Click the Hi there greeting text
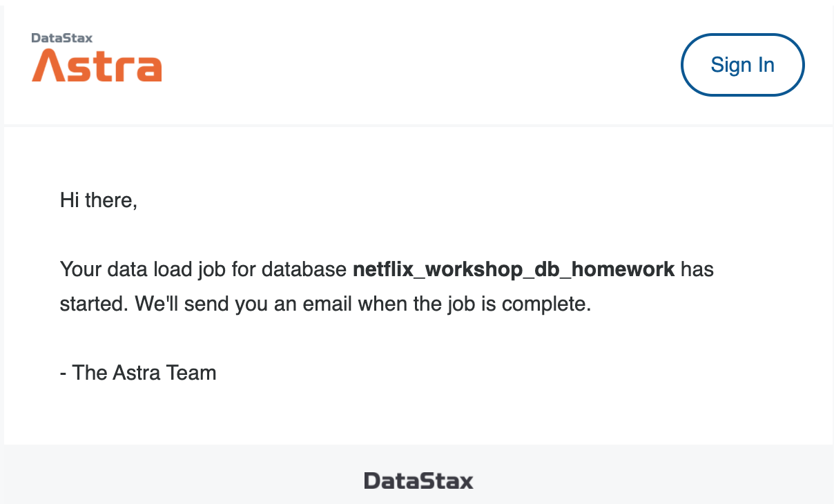This screenshot has height=504, width=834. click(99, 200)
